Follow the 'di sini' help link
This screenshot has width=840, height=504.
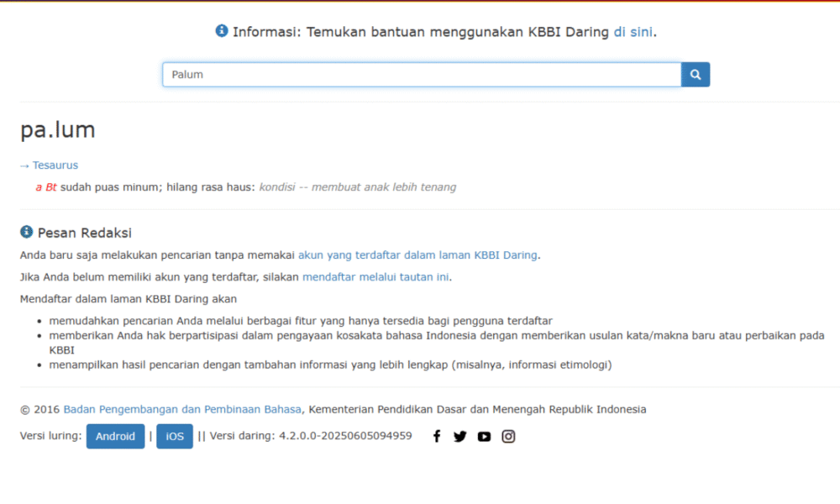coord(633,32)
